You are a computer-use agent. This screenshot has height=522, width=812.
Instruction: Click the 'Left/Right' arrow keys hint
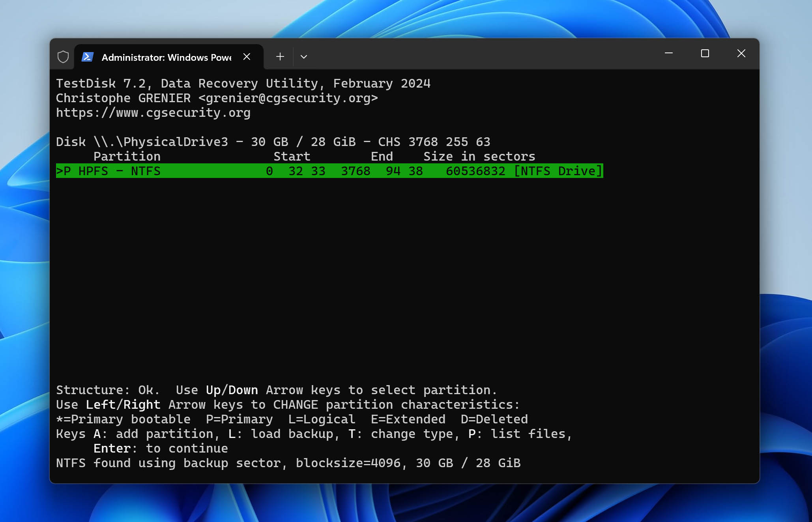[x=123, y=405]
